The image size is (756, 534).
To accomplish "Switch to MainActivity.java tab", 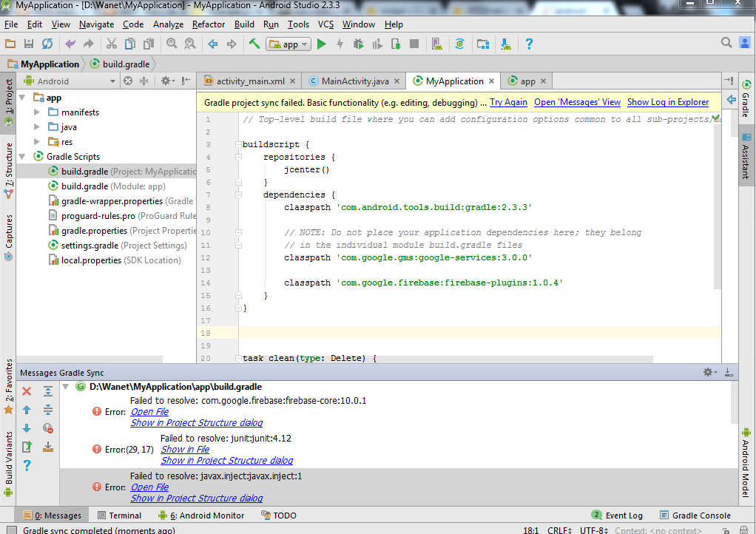I will coord(354,81).
